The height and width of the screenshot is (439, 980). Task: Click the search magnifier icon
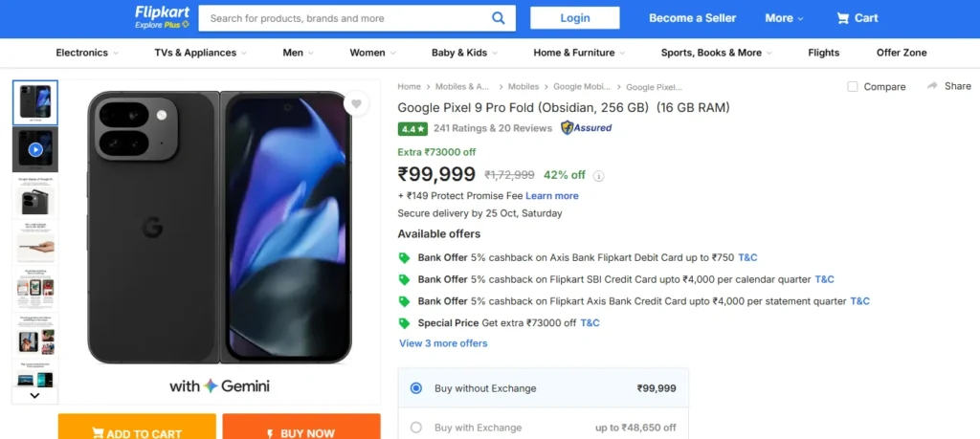pos(498,17)
